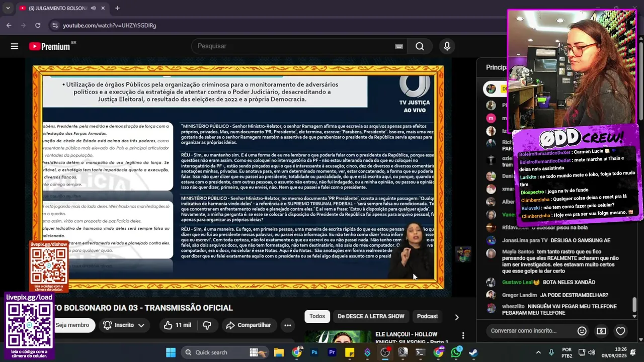
Task: Open Terminal from taskbar
Action: 420,352
